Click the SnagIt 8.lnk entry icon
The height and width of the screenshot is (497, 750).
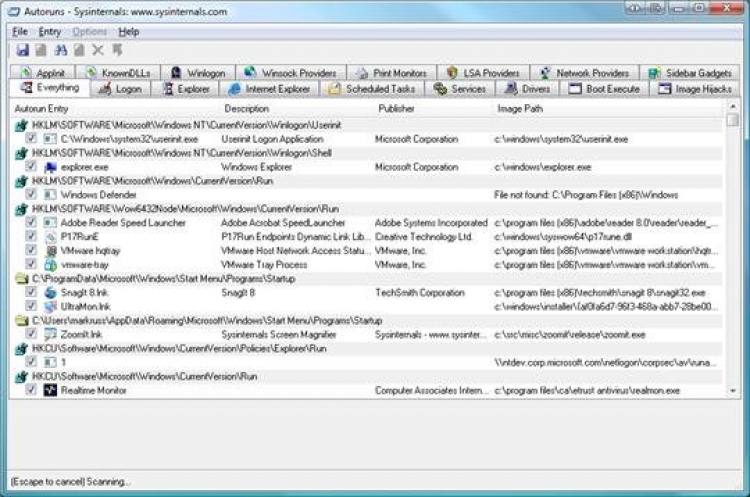coord(50,293)
